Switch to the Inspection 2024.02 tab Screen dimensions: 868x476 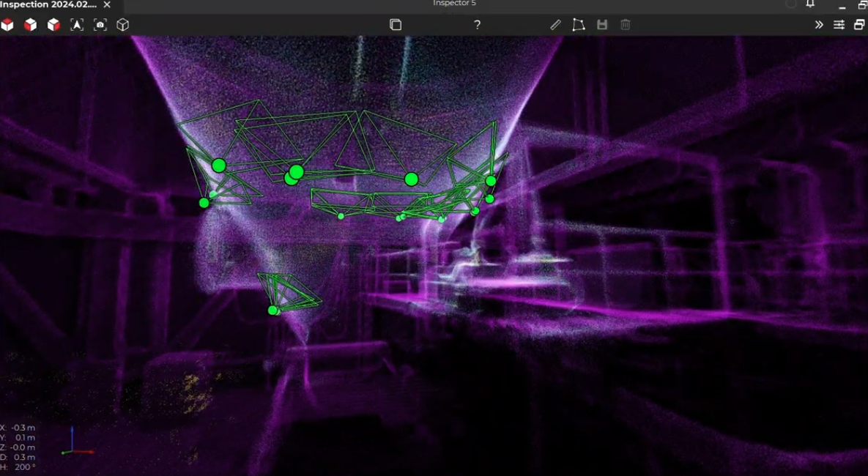pos(48,4)
